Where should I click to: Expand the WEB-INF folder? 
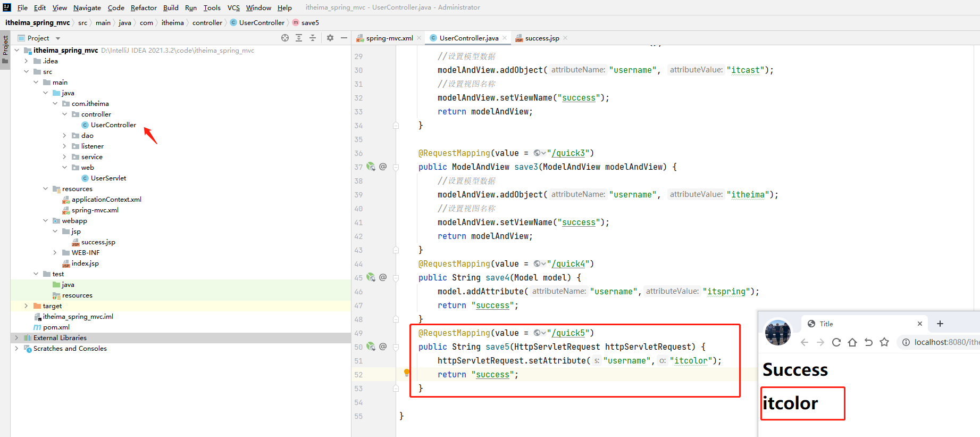(55, 252)
